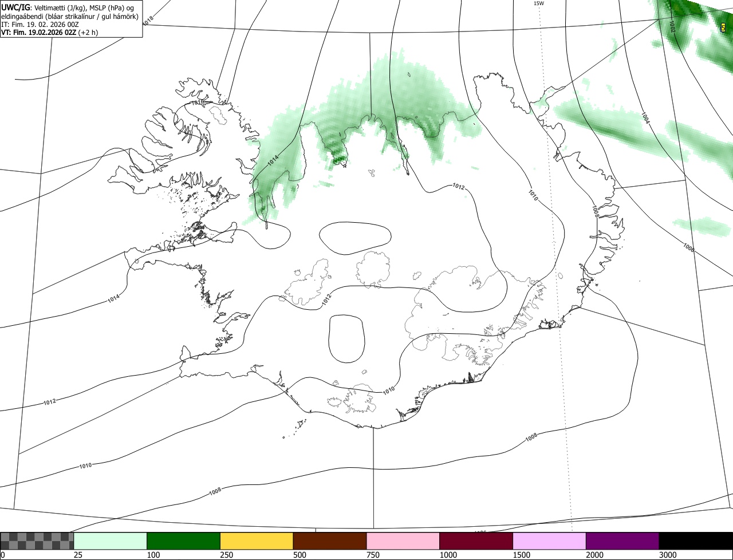The width and height of the screenshot is (733, 560).
Task: Select the brown 500–750 legend swatch
Action: coord(330,541)
